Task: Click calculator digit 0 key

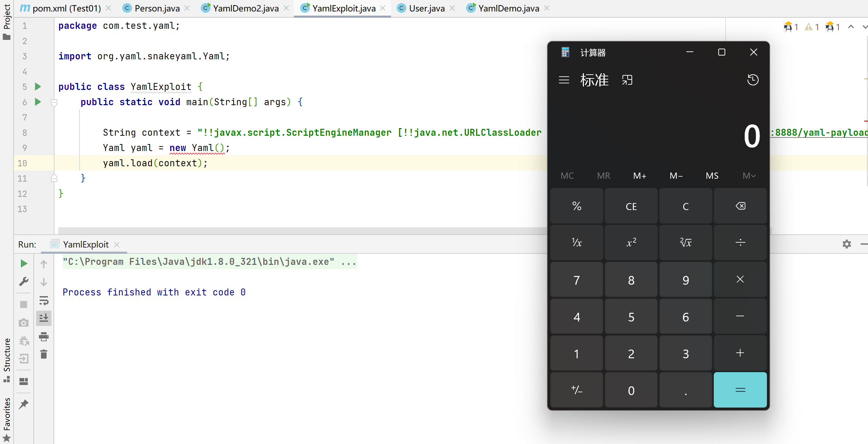Action: tap(631, 390)
